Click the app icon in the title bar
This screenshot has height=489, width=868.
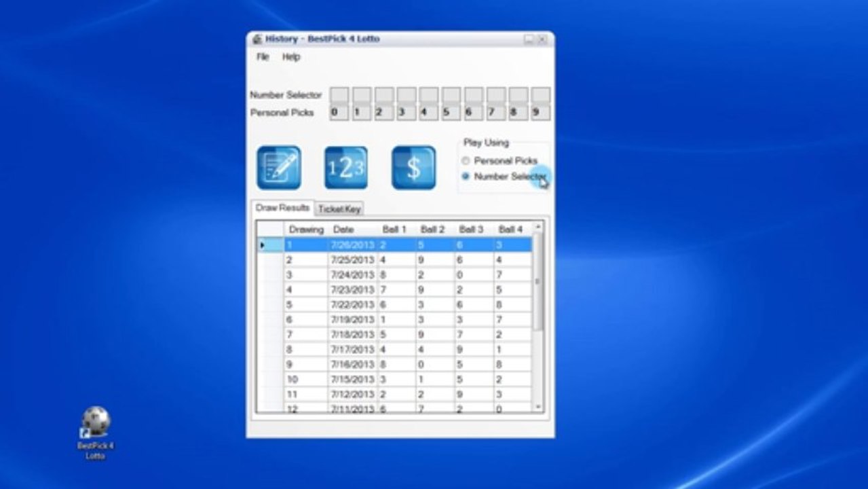coord(257,39)
